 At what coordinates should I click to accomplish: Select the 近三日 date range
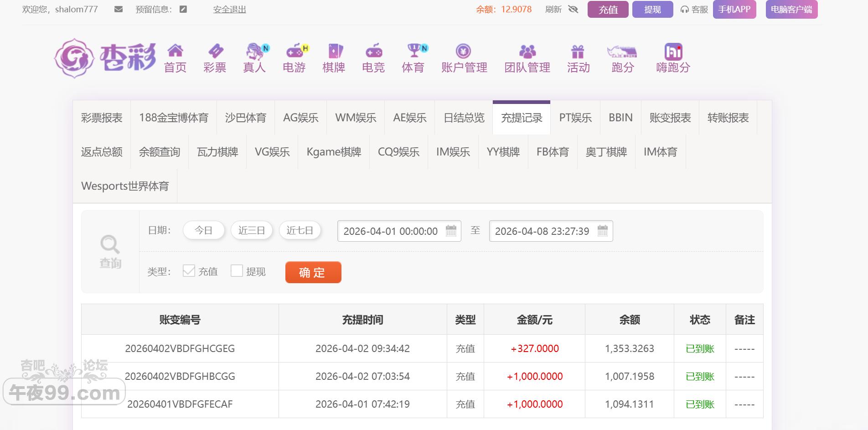pyautogui.click(x=252, y=230)
